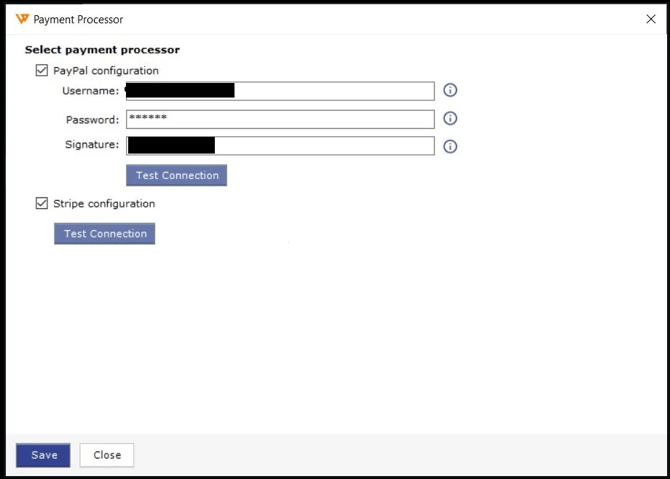670x479 pixels.
Task: Click the "Select payment processor" heading
Action: [x=102, y=50]
